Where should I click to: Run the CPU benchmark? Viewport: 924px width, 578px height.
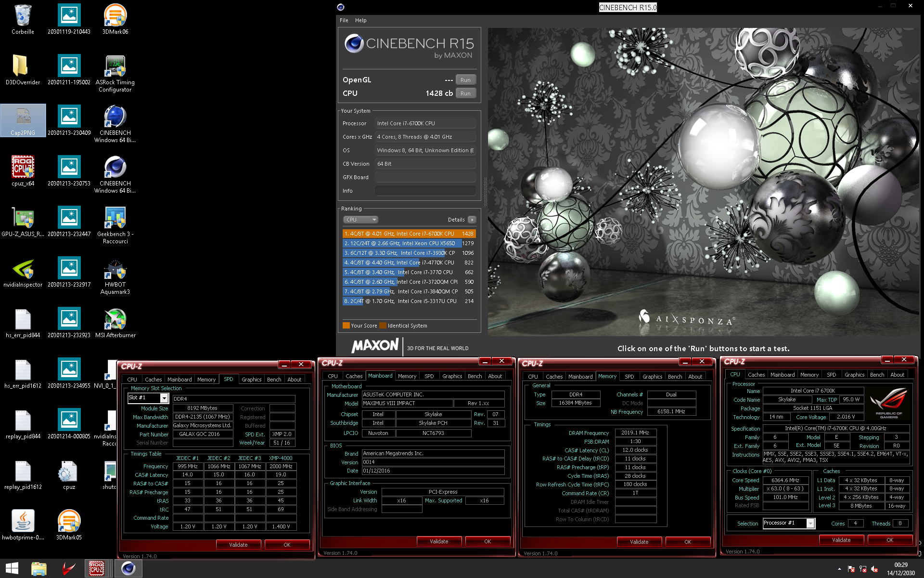point(465,93)
